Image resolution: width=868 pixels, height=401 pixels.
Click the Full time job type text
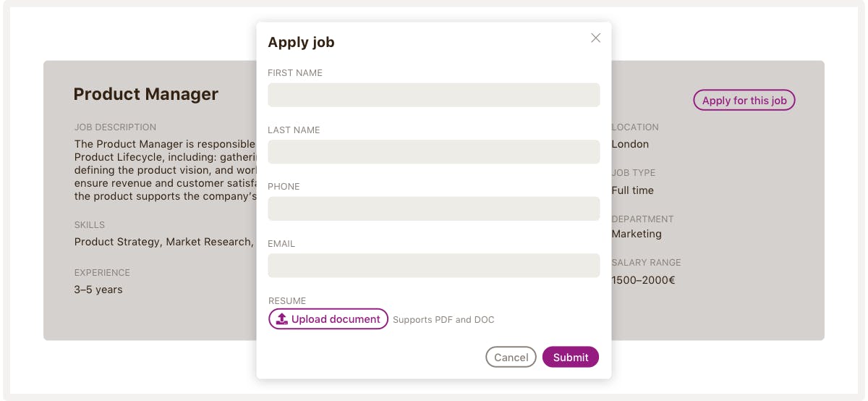pyautogui.click(x=632, y=190)
